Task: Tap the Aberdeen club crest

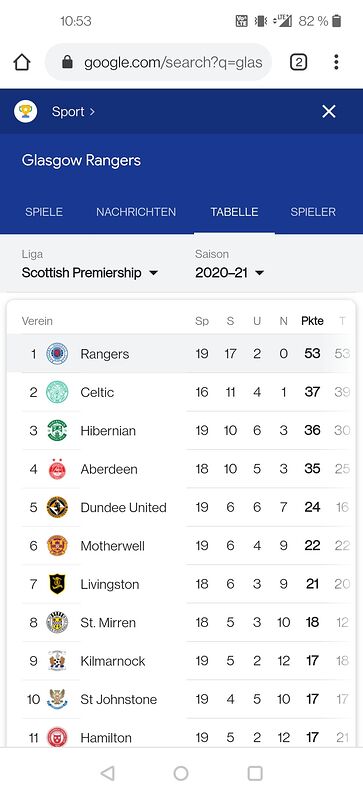Action: pyautogui.click(x=57, y=469)
